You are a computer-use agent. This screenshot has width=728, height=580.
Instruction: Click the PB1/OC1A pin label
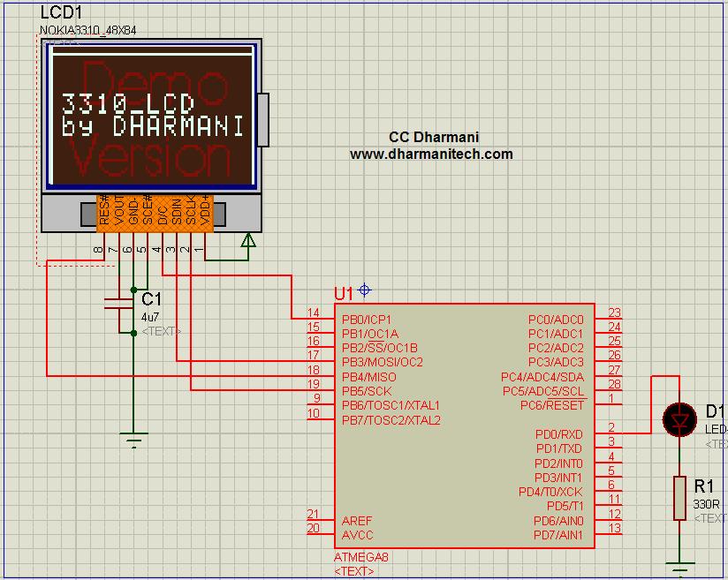(370, 334)
